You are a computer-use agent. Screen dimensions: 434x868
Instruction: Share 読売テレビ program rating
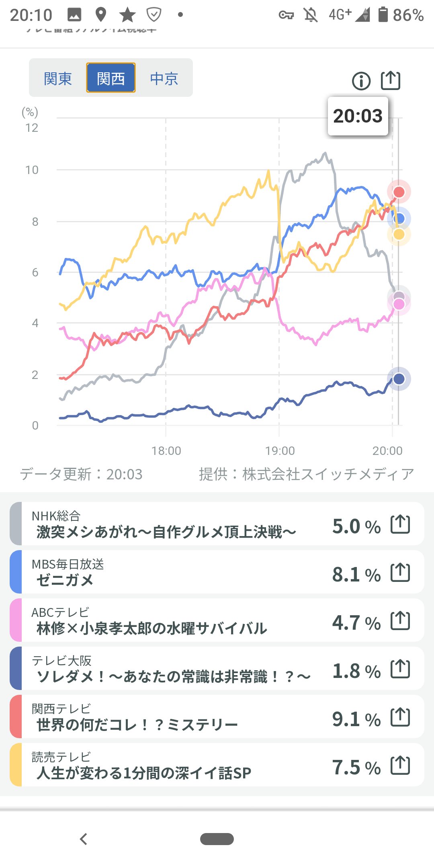pos(400,766)
